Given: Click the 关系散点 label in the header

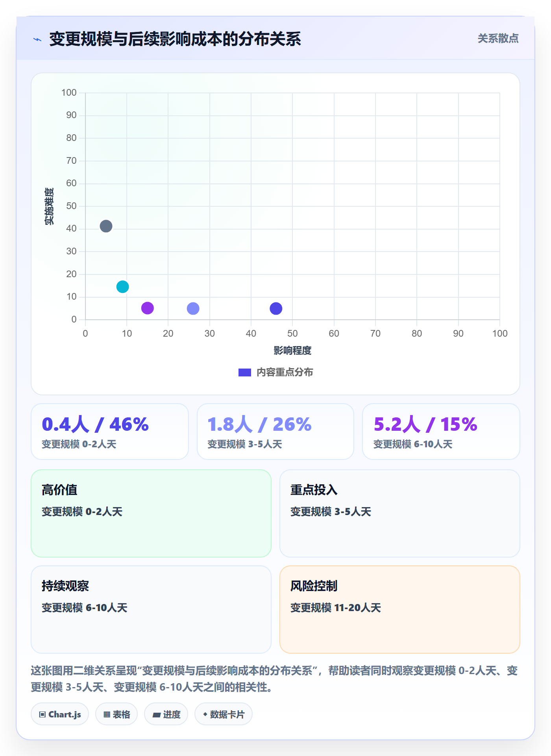Looking at the screenshot, I should click(498, 39).
